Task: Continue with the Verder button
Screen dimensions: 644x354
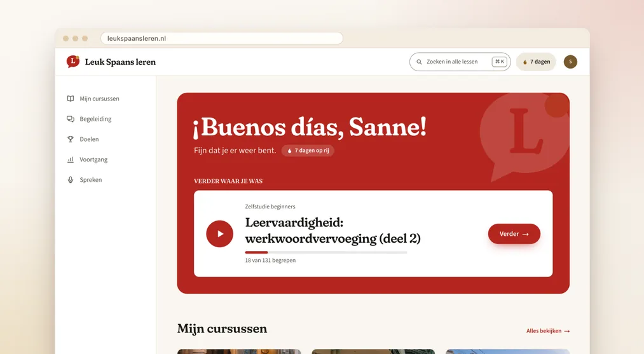Action: pyautogui.click(x=514, y=234)
